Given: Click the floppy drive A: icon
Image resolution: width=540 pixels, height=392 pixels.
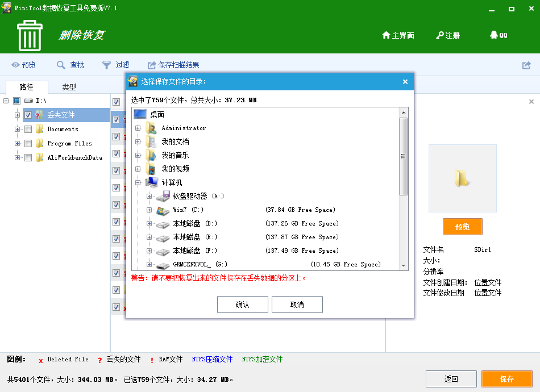Looking at the screenshot, I should (x=163, y=196).
